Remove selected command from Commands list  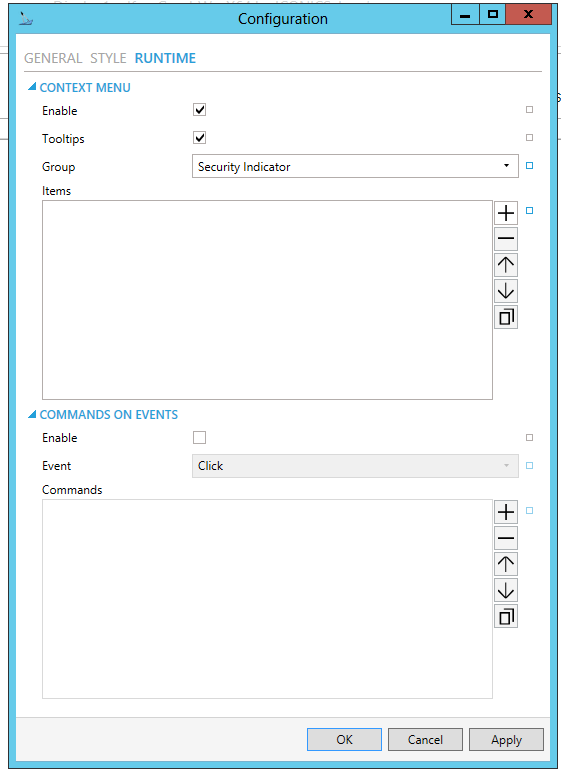(505, 538)
